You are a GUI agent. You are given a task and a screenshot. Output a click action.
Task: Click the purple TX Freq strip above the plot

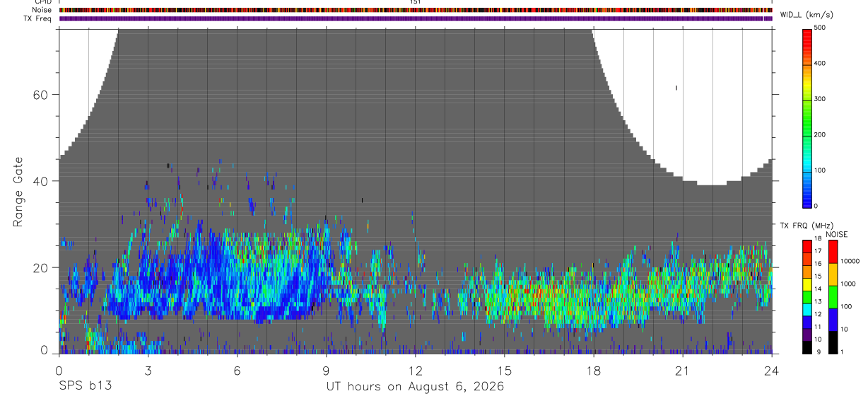click(x=416, y=18)
